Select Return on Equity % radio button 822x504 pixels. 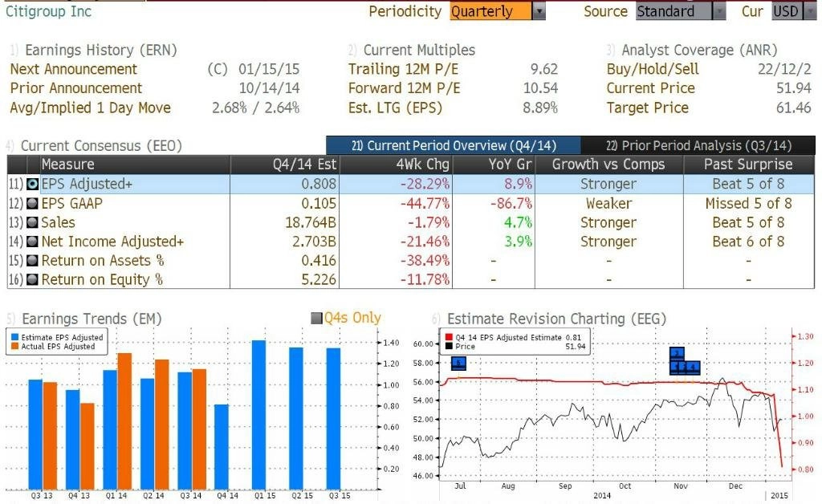point(32,280)
